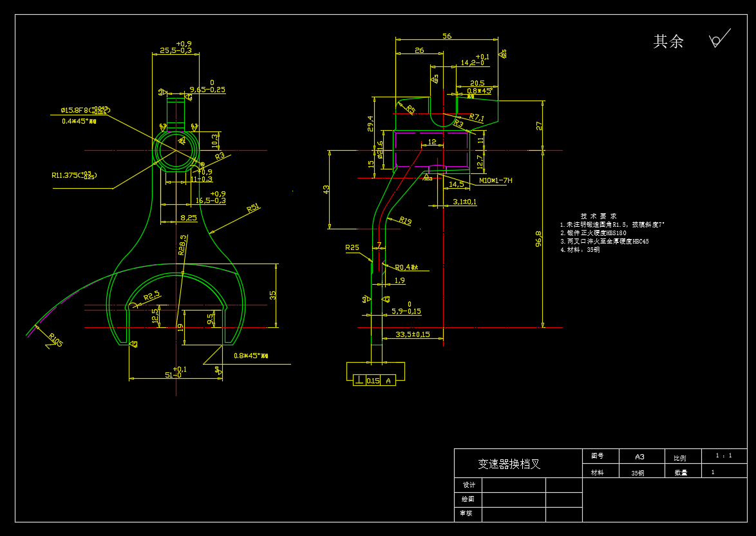Click the 设计 row label
The image size is (756, 536).
469,485
